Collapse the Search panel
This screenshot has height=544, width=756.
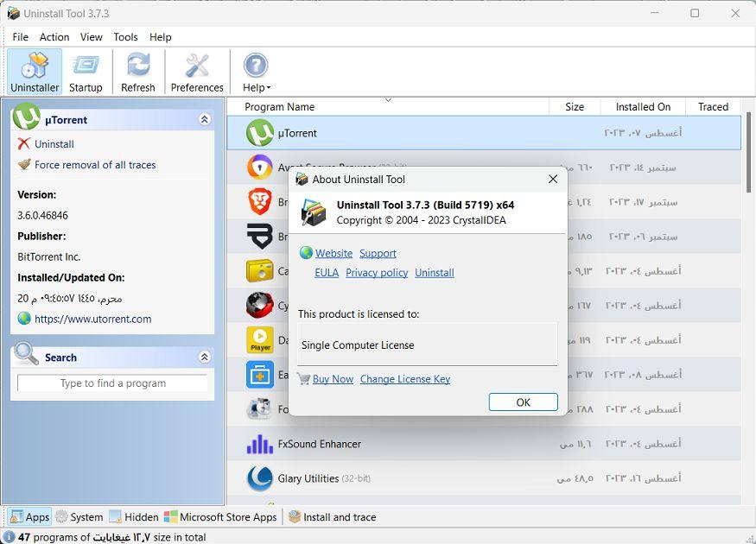(205, 357)
